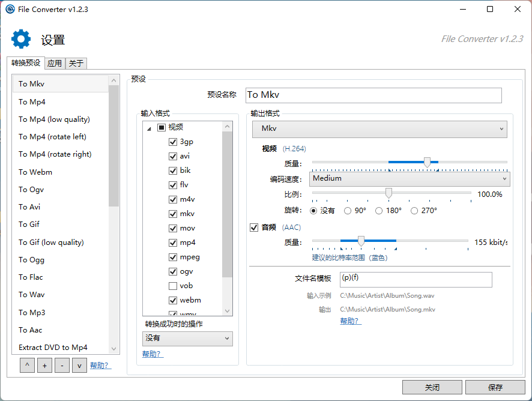The image size is (532, 401).
Task: Move selected preset down with v button
Action: click(79, 366)
